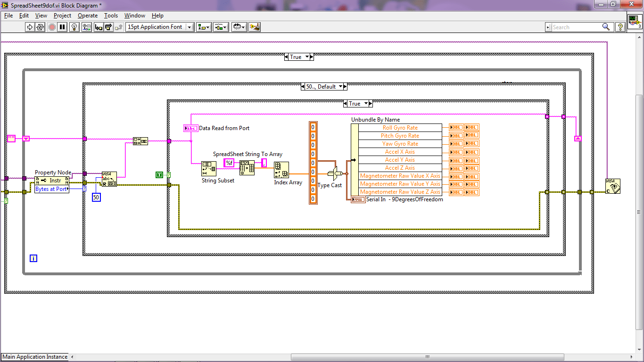644x362 pixels.
Task: Click the left shift register down arrow
Action: [26, 139]
